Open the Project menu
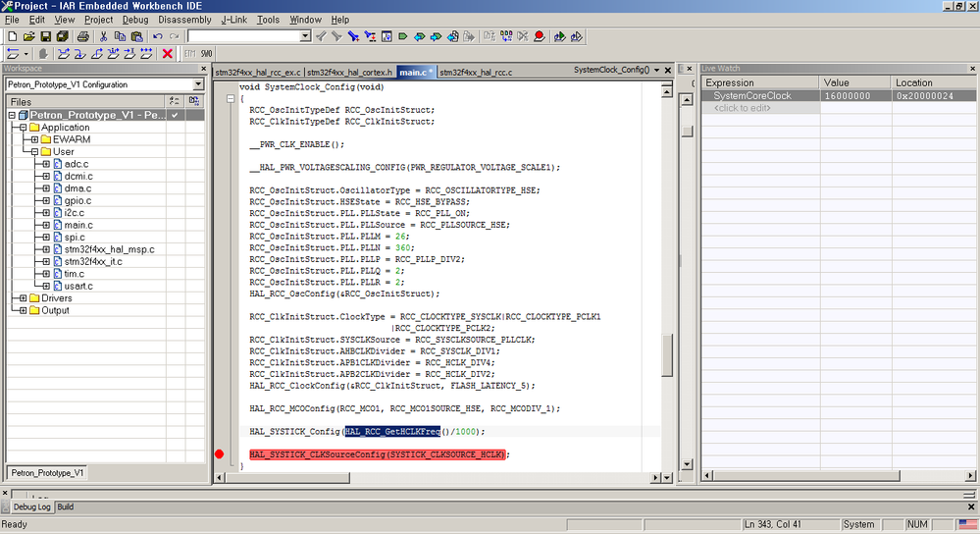Viewport: 980px width, 534px height. coord(99,20)
